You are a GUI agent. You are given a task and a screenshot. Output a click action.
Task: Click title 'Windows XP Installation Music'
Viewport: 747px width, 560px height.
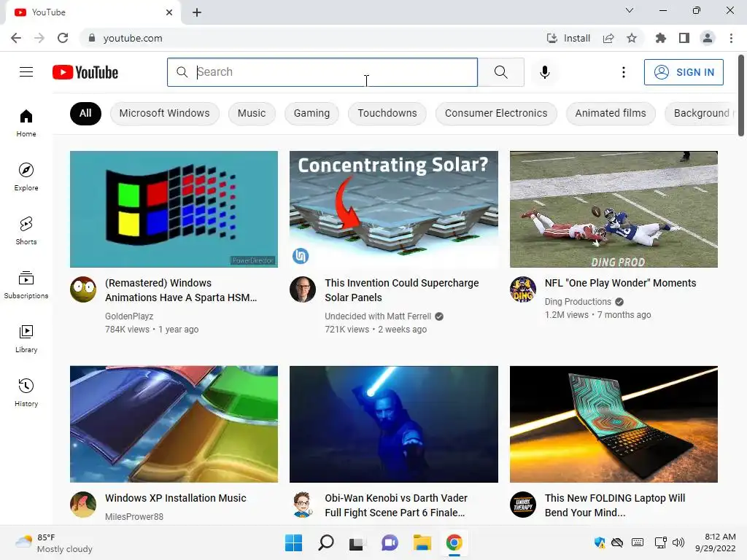(175, 498)
